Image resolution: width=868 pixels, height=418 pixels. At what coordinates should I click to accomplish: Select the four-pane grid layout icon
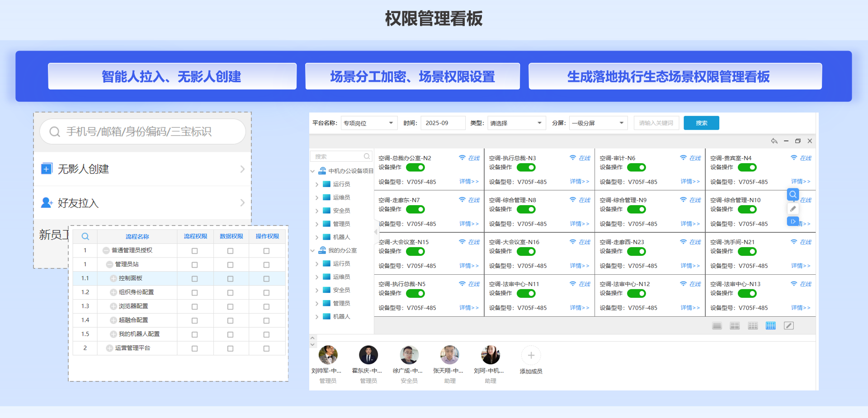[x=735, y=326]
